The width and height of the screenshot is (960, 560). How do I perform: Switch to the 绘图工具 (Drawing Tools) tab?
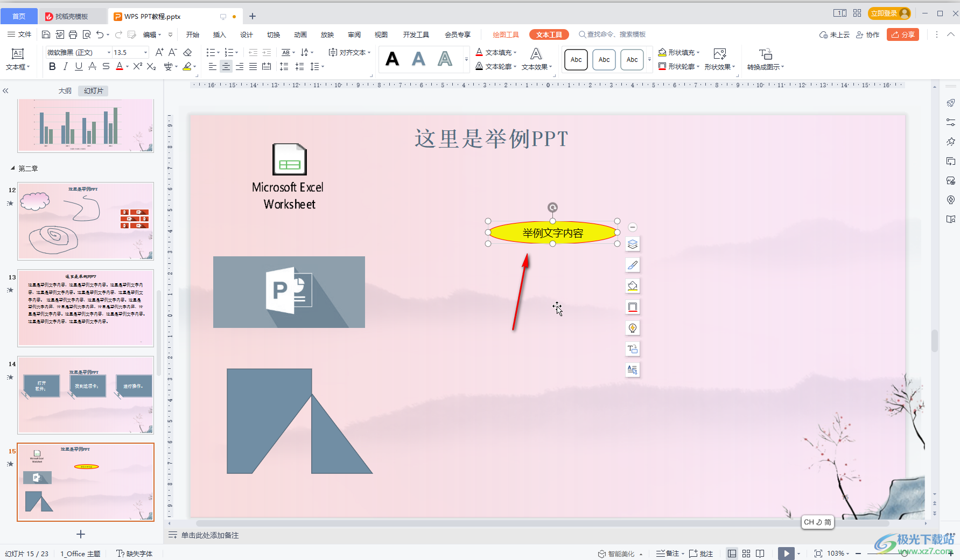(x=506, y=34)
